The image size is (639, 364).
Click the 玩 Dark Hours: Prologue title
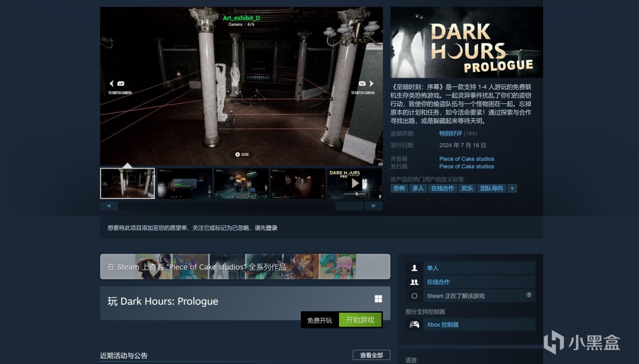pyautogui.click(x=163, y=301)
